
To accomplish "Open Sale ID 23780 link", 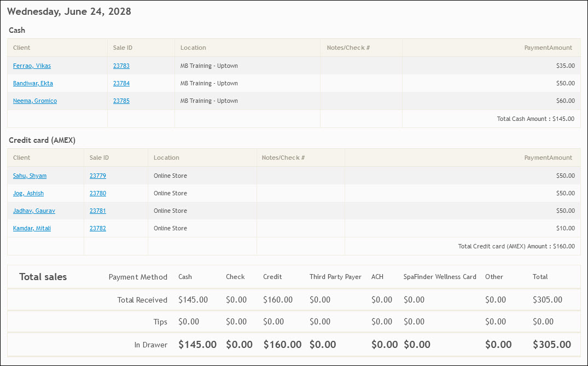I will pyautogui.click(x=98, y=193).
